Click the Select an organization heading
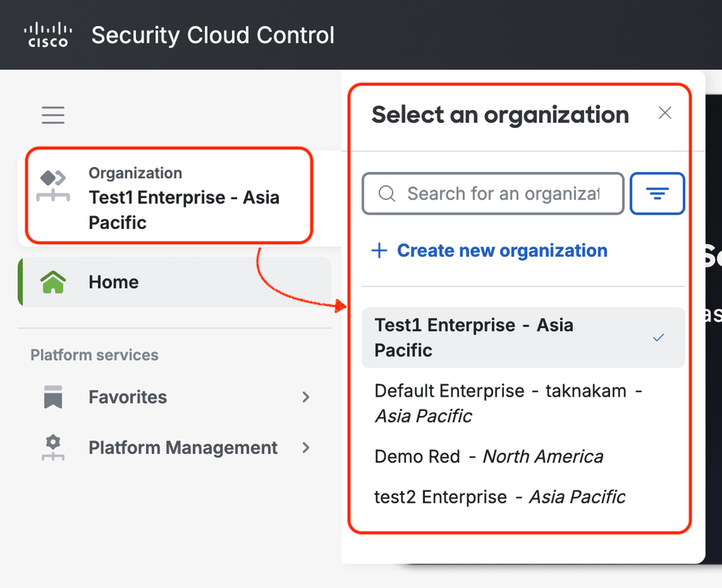This screenshot has height=588, width=722. pos(501,115)
